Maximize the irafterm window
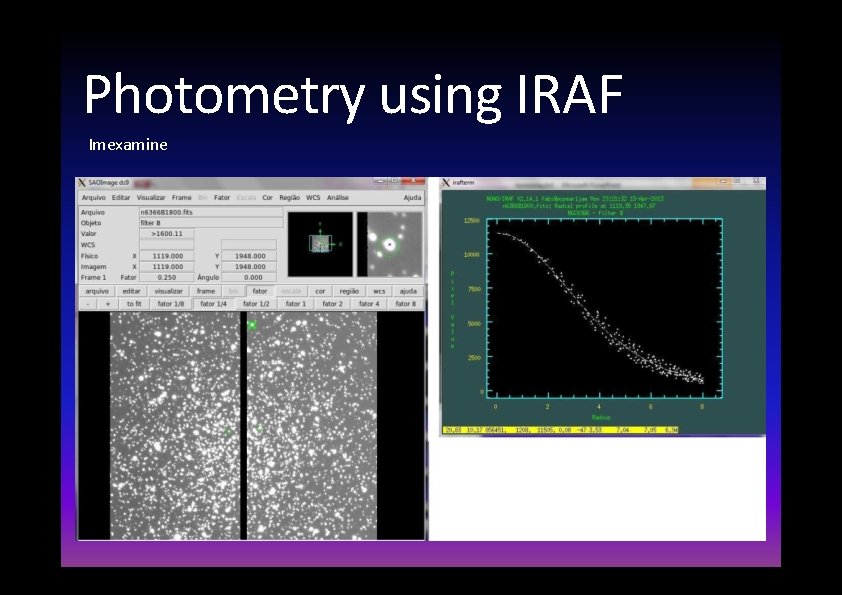This screenshot has height=595, width=842. 737,182
